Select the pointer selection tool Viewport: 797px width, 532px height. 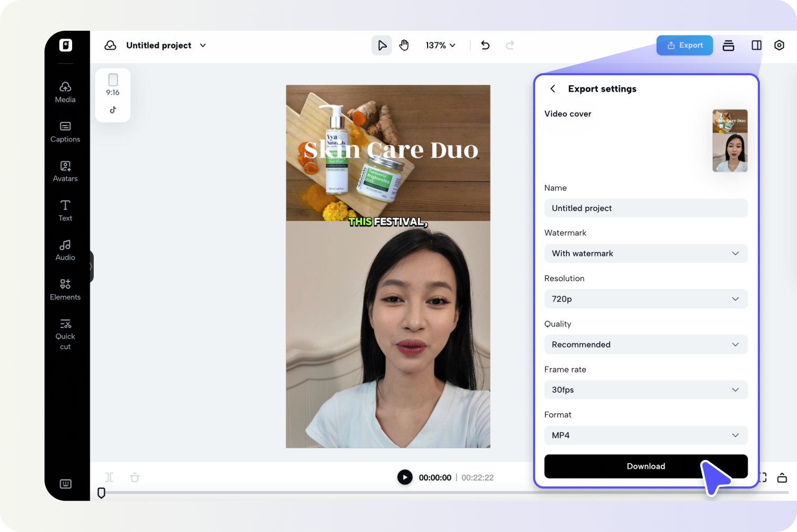pyautogui.click(x=382, y=46)
